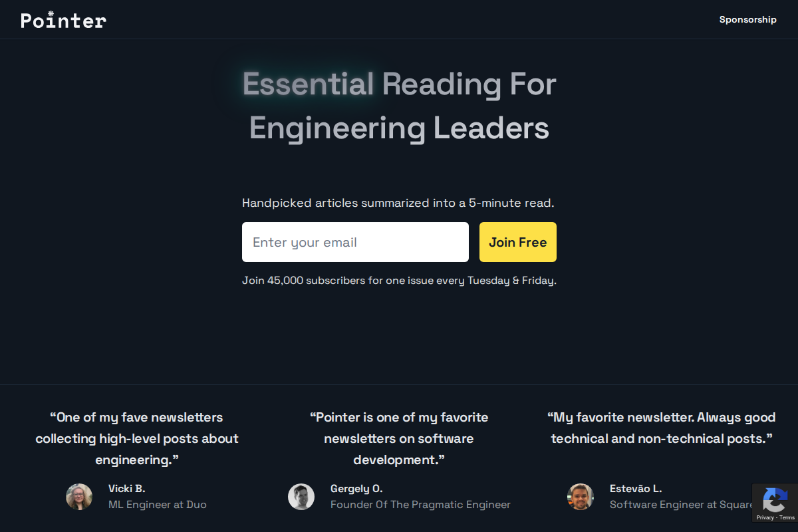798x532 pixels.
Task: Open the Sponsorship page
Action: point(747,20)
